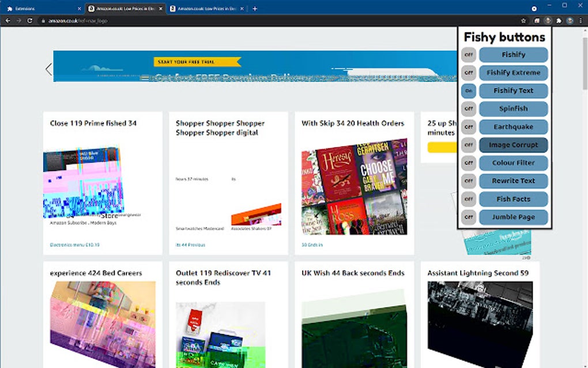
Task: Click the Image Corrupt button
Action: [514, 145]
